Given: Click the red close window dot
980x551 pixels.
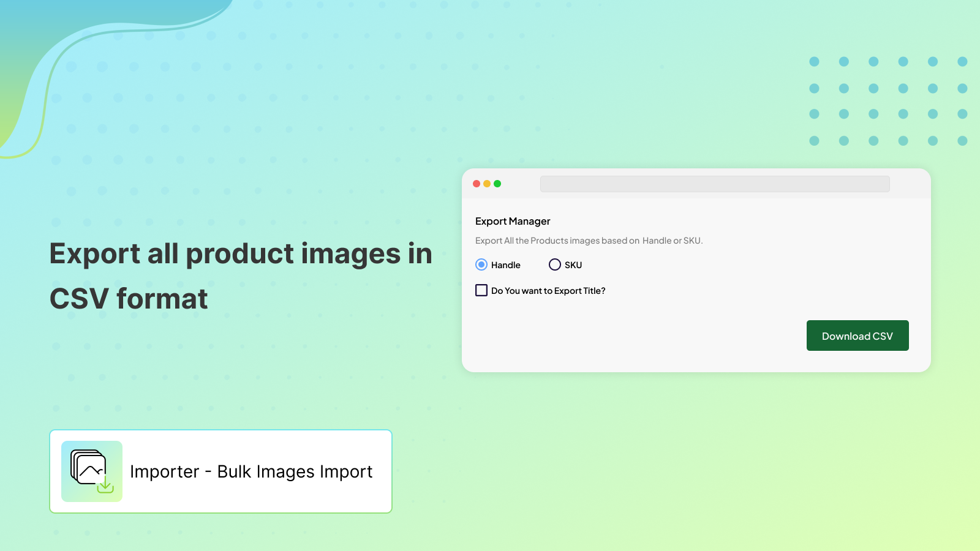Looking at the screenshot, I should (x=477, y=184).
